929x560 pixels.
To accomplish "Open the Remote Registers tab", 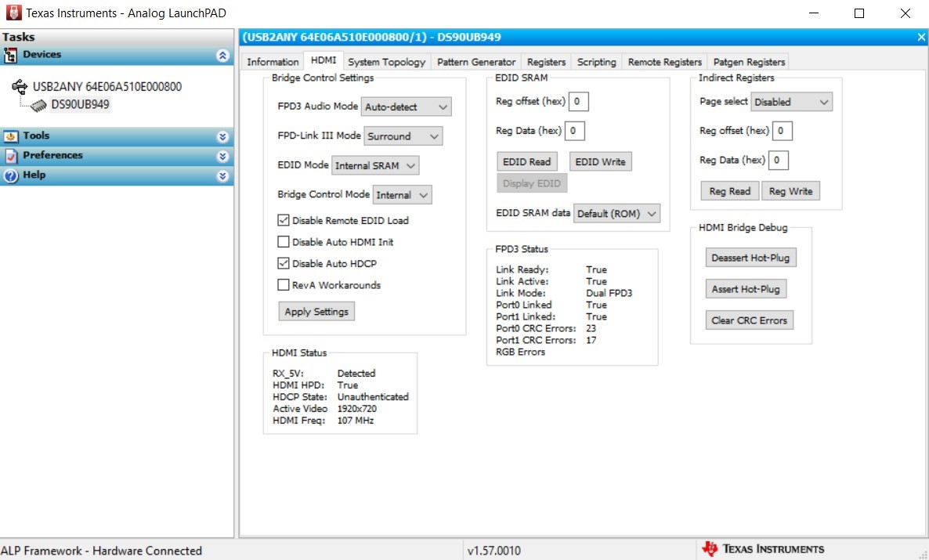I will click(x=665, y=62).
